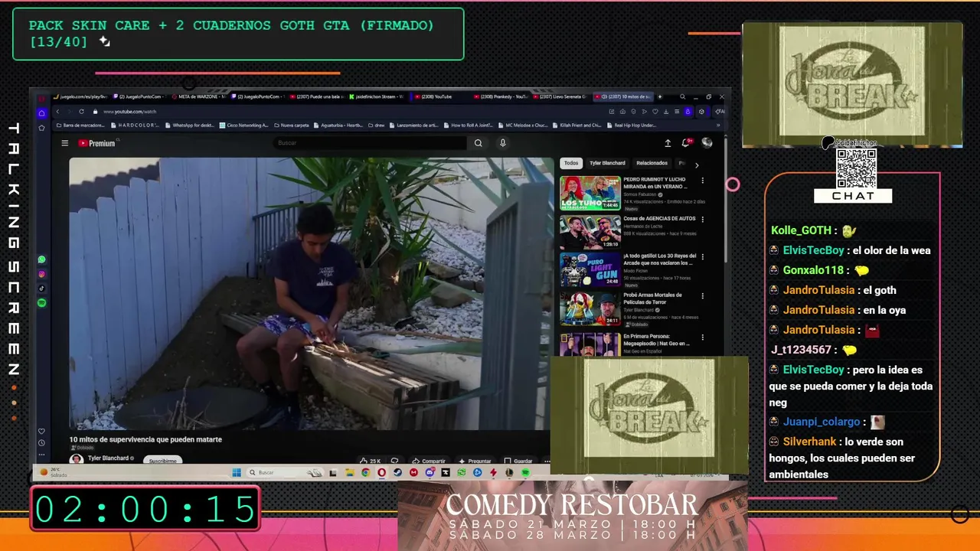This screenshot has width=980, height=551.
Task: Open Cosas de AGENCIAS DE AUTOS video thumbnail
Action: pos(590,232)
